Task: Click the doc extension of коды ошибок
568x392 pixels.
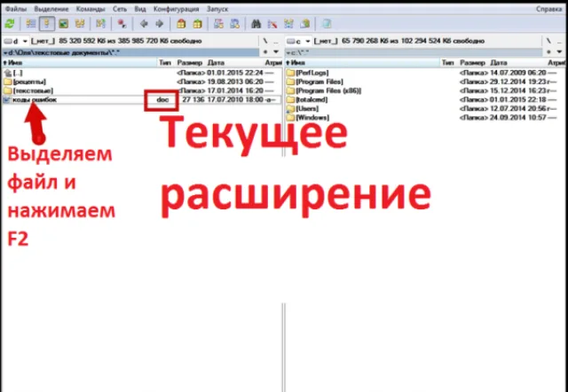Action: click(x=162, y=99)
